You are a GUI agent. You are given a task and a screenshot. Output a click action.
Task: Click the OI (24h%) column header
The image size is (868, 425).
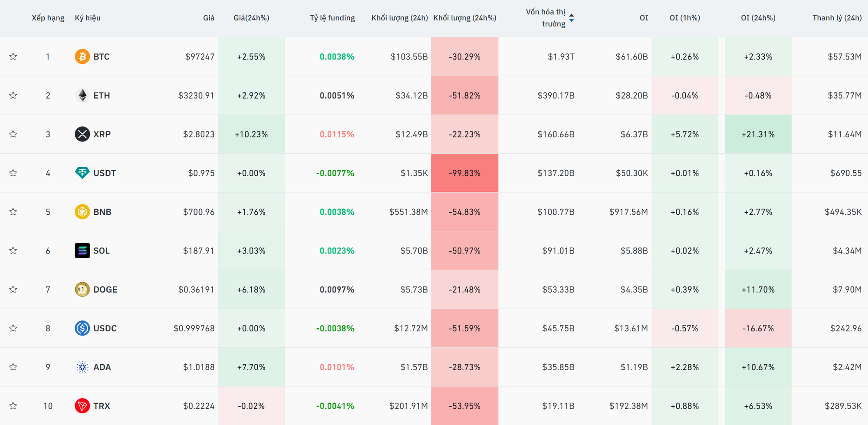pyautogui.click(x=758, y=18)
